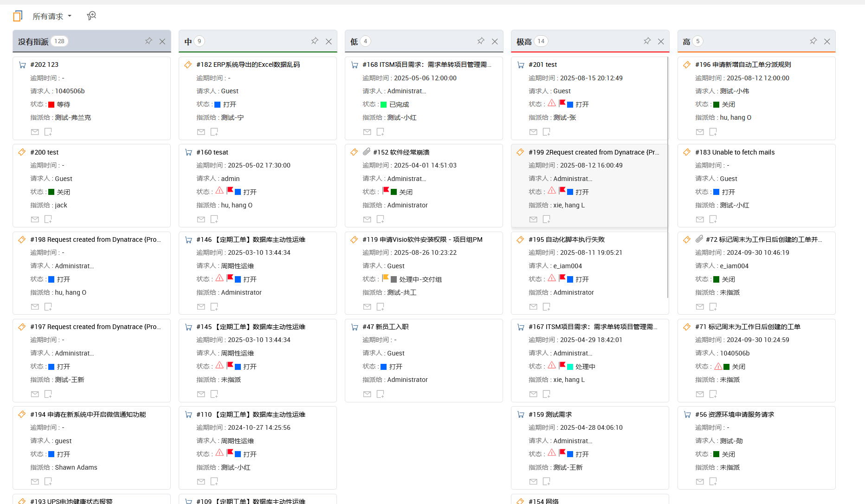
Task: Add a note on request #201 test
Action: (546, 132)
